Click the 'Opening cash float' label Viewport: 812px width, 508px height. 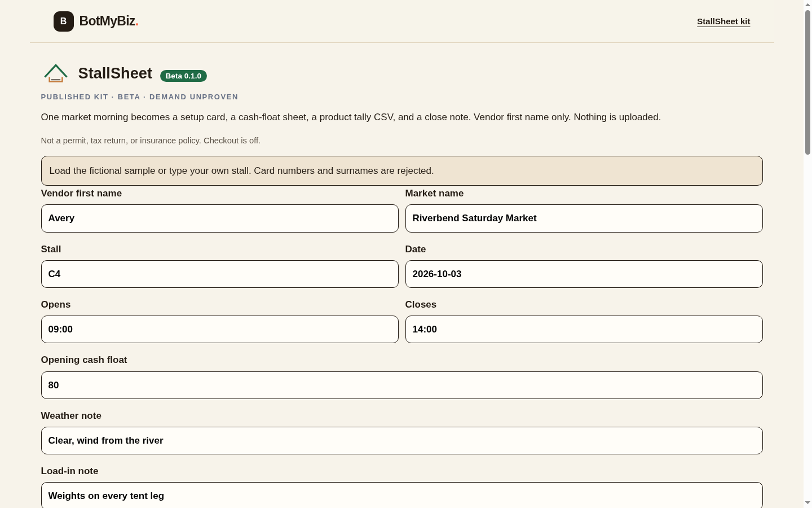coord(84,360)
